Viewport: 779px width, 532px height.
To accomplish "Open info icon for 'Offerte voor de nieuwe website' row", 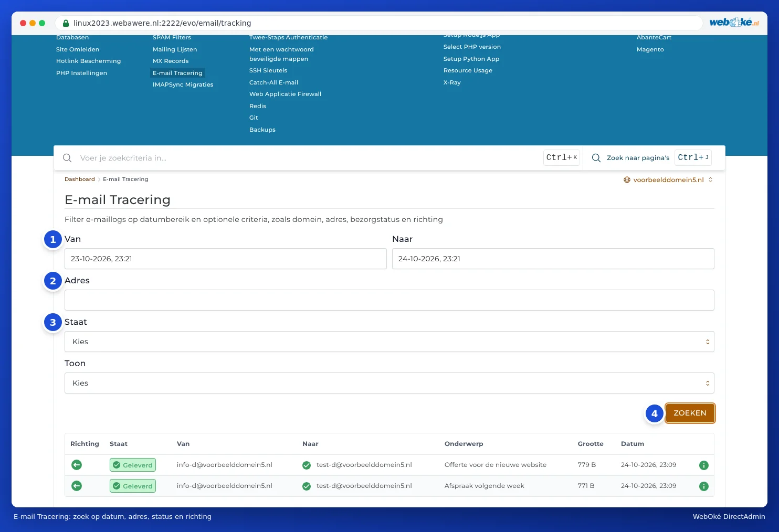I will tap(704, 465).
